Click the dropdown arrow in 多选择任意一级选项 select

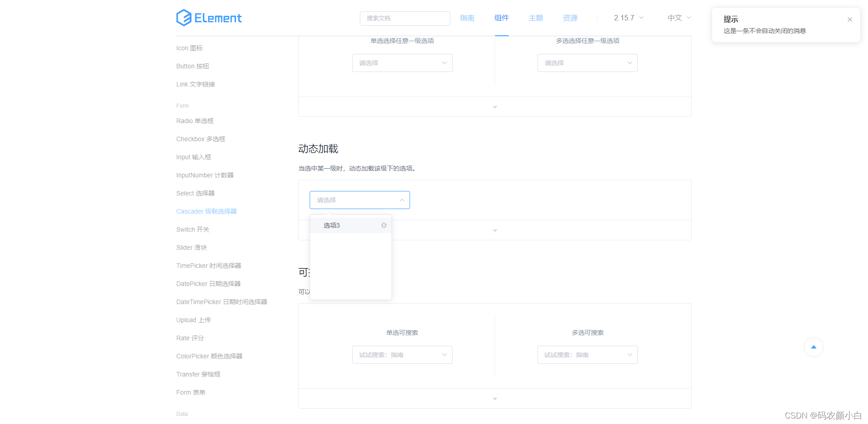pyautogui.click(x=630, y=63)
